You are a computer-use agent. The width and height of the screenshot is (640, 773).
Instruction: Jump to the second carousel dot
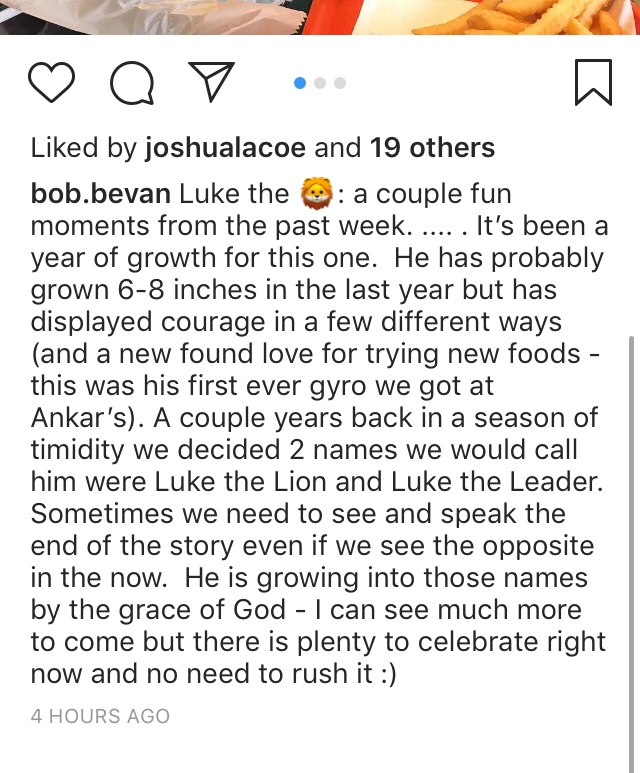point(320,83)
